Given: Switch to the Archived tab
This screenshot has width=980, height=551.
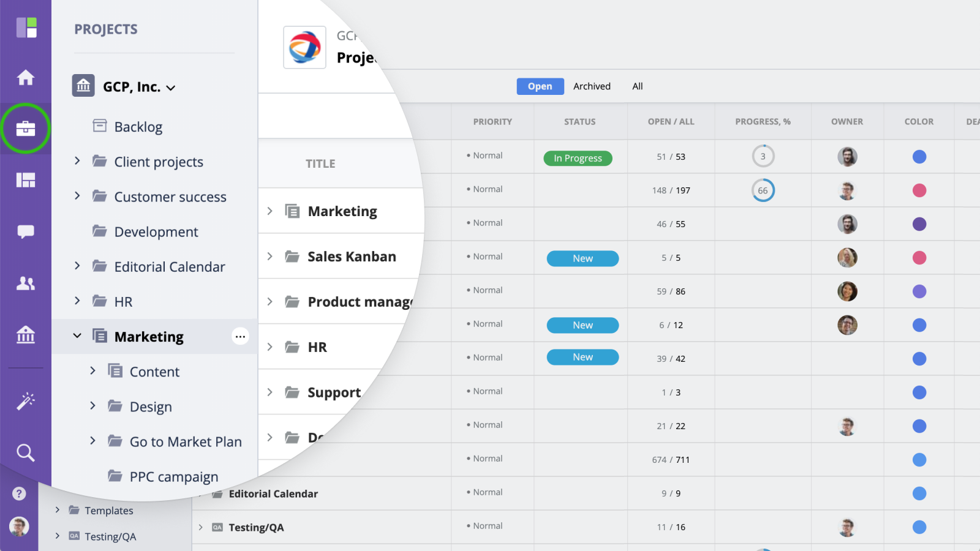Looking at the screenshot, I should tap(592, 86).
